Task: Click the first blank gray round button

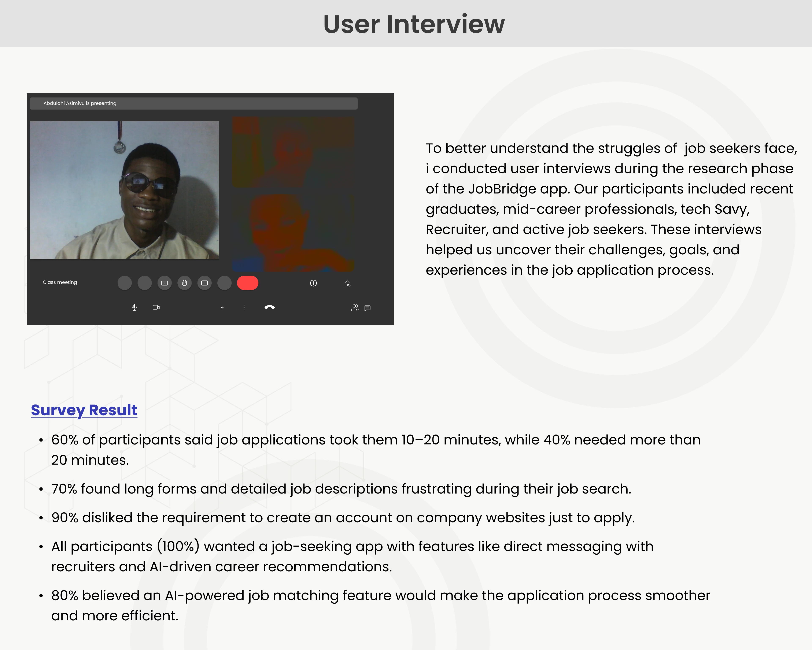Action: [125, 283]
